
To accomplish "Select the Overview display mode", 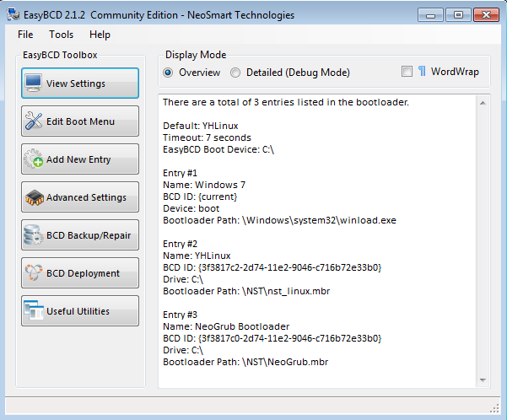I will click(x=191, y=73).
